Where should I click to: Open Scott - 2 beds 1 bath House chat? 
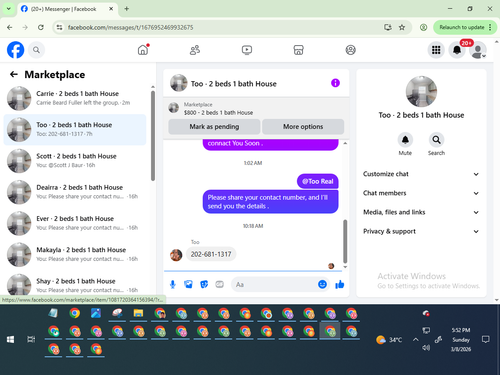(75, 161)
